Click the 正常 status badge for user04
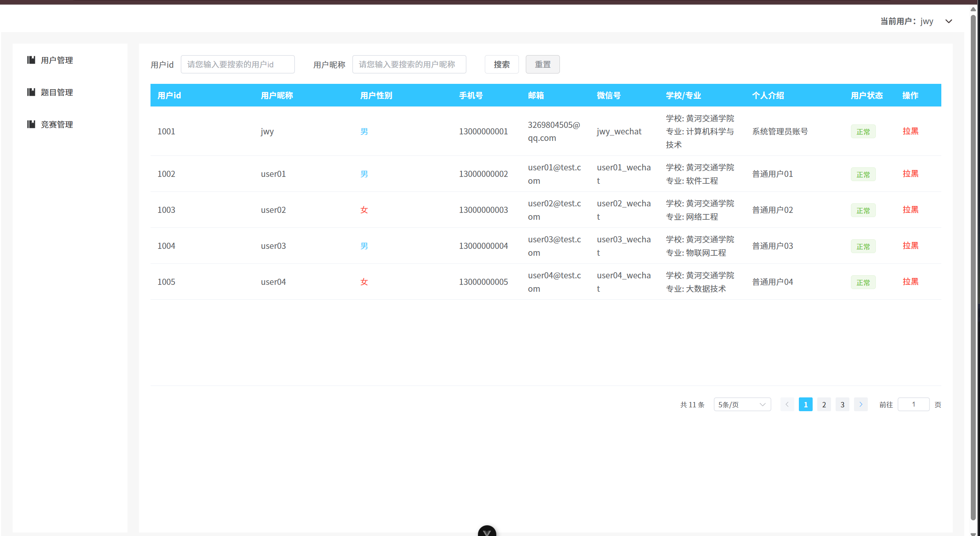Viewport: 980px width, 536px height. click(863, 282)
